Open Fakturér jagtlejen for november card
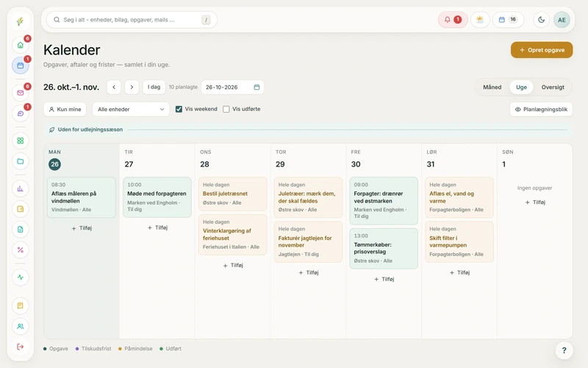588x368 pixels. [308, 241]
